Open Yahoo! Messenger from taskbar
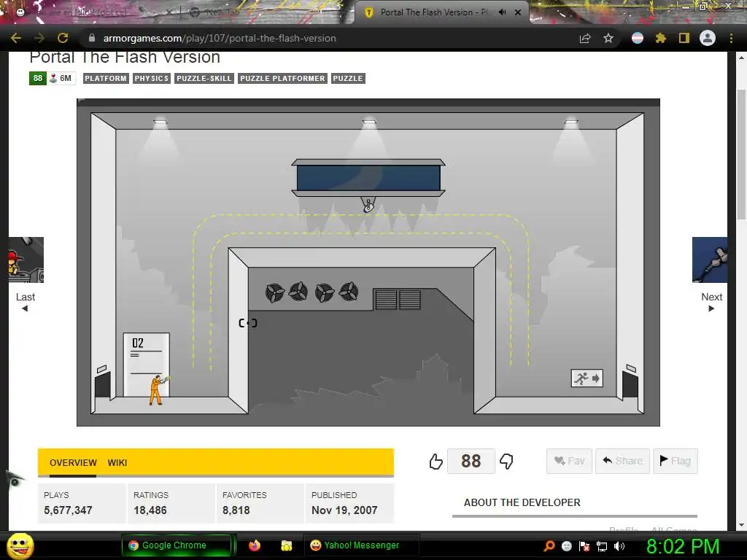This screenshot has width=747, height=560. (360, 545)
